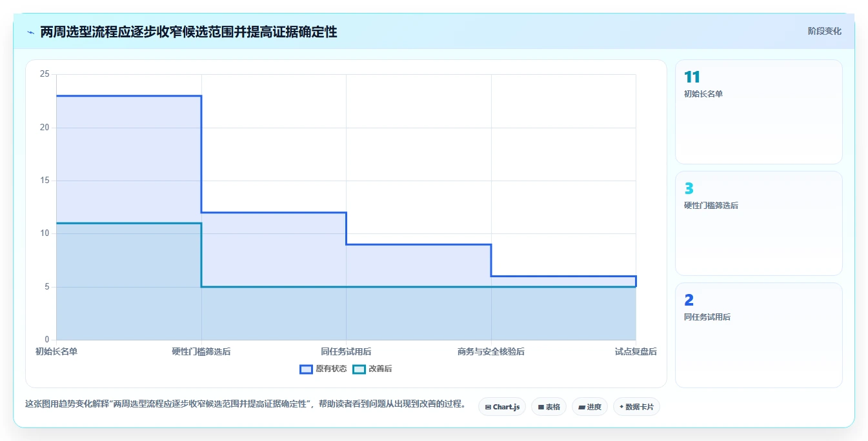Click the number 11 in first card
Image resolution: width=868 pixels, height=441 pixels.
tap(692, 77)
